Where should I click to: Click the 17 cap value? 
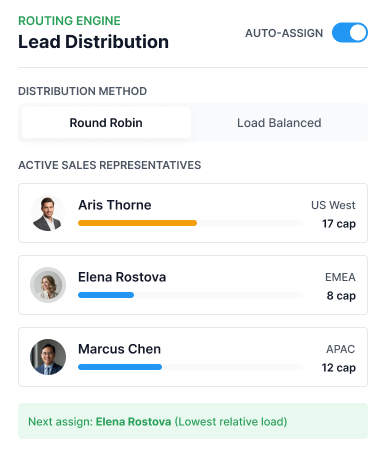(x=339, y=224)
